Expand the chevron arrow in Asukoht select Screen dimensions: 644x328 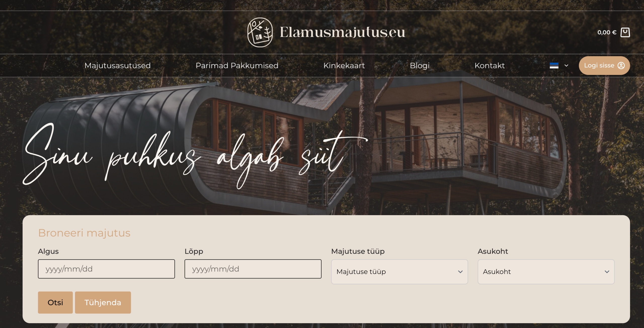pos(607,272)
